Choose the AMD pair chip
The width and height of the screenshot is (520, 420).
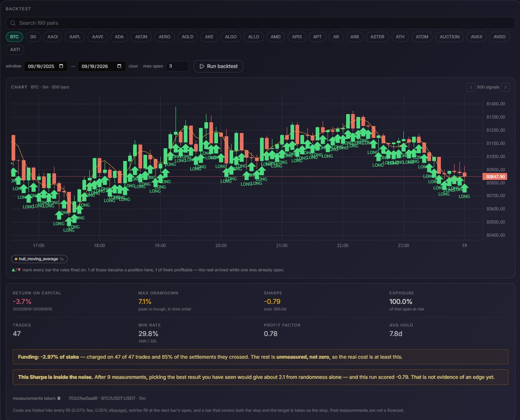pos(276,37)
